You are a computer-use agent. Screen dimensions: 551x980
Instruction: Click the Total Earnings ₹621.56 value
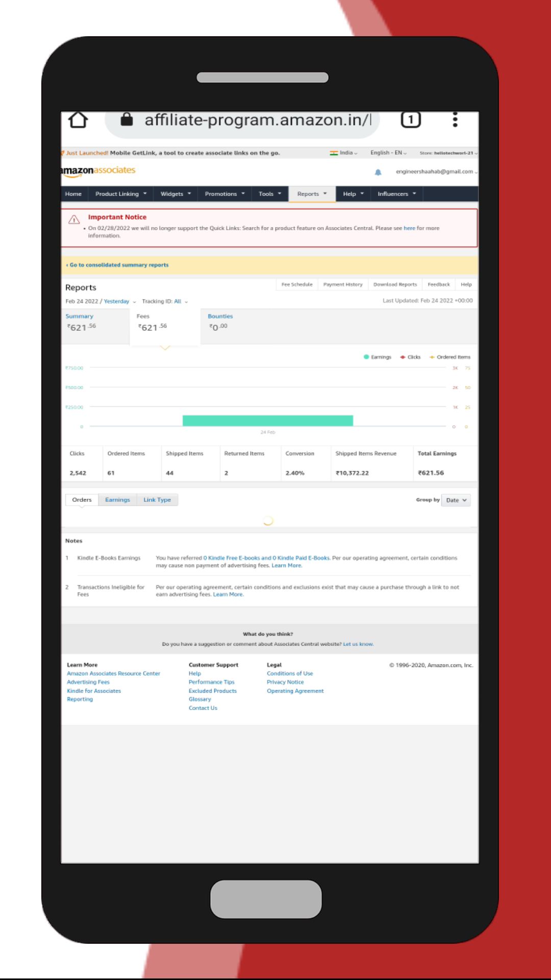click(431, 473)
